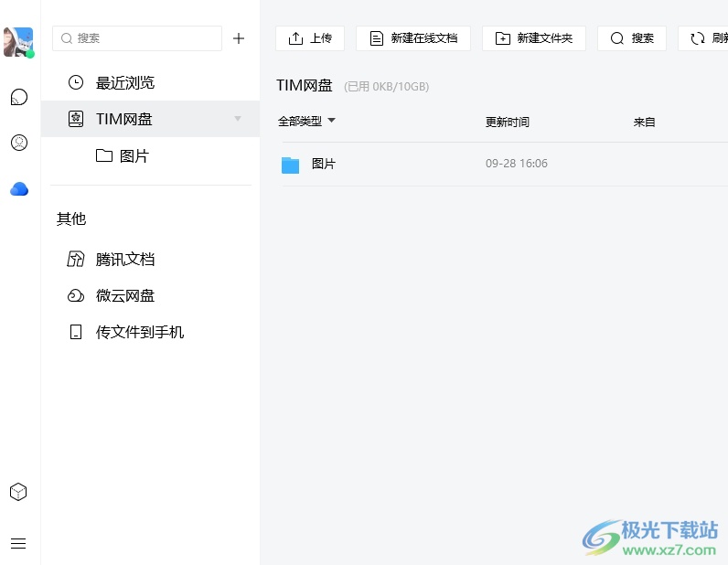Open the contacts icon in sidebar

click(x=18, y=143)
